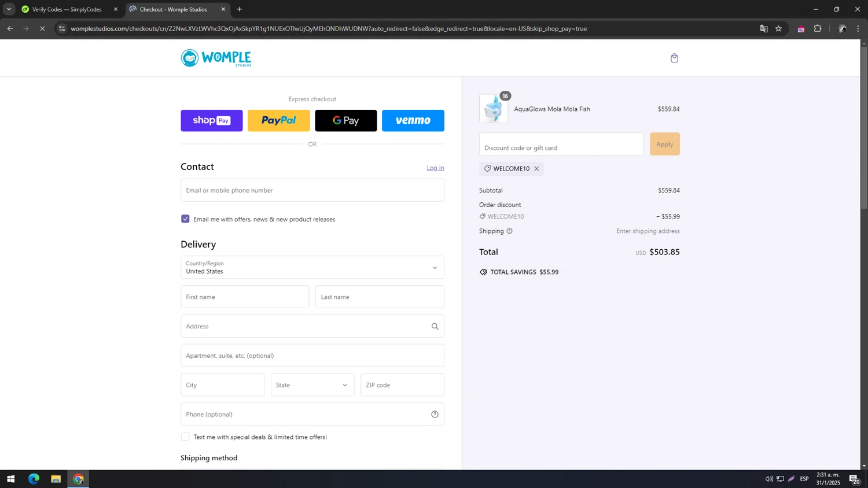Screen dimensions: 868x488
Task: Click the TOTAL SAVINGS $55.99 text
Action: point(524,272)
